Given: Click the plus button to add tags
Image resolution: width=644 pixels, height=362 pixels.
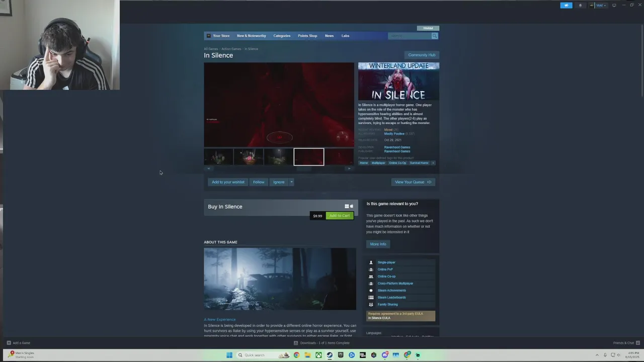Looking at the screenshot, I should tap(433, 163).
